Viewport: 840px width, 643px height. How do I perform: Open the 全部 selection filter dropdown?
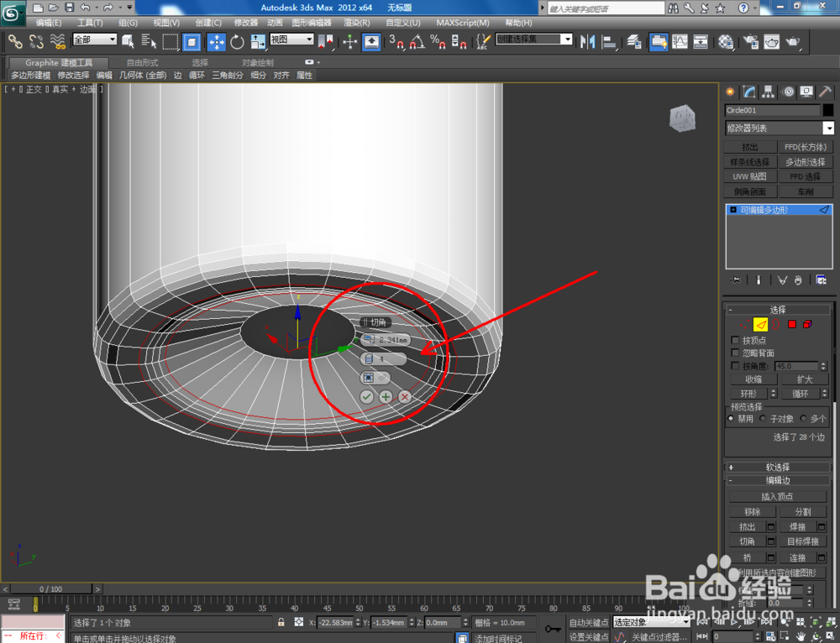pyautogui.click(x=95, y=39)
